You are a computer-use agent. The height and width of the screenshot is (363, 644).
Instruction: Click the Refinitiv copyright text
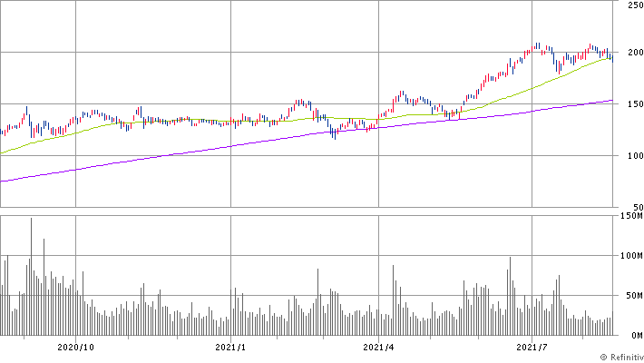point(622,358)
